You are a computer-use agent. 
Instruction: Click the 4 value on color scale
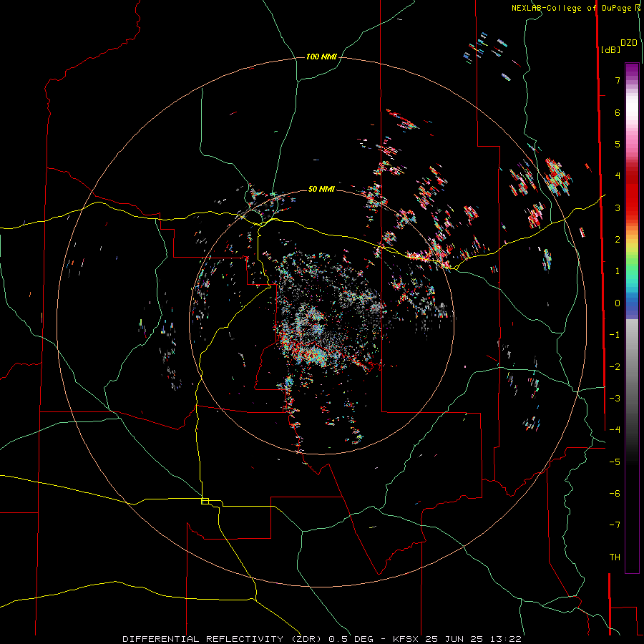pyautogui.click(x=618, y=176)
